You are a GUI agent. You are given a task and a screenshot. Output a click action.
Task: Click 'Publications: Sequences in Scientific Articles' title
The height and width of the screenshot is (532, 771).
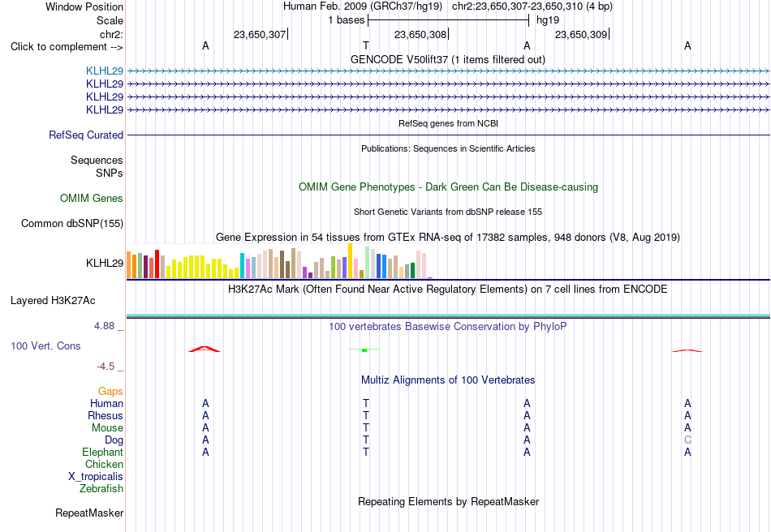(448, 149)
